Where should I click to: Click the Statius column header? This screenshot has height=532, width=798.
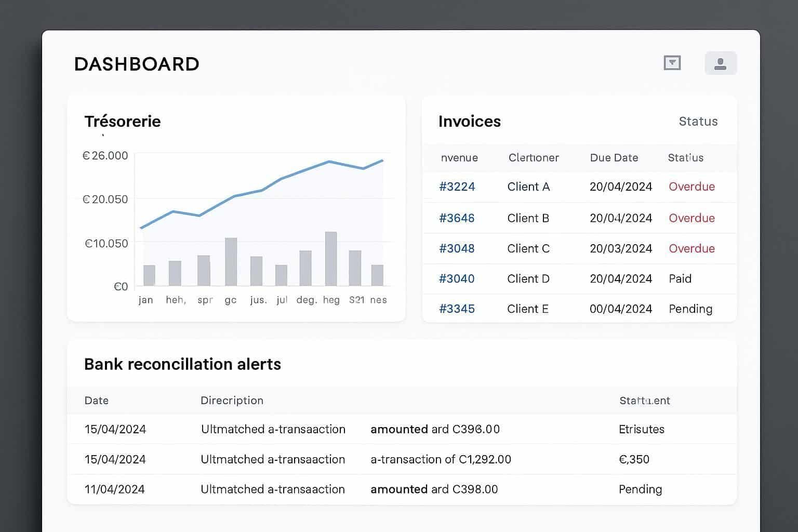tap(685, 157)
